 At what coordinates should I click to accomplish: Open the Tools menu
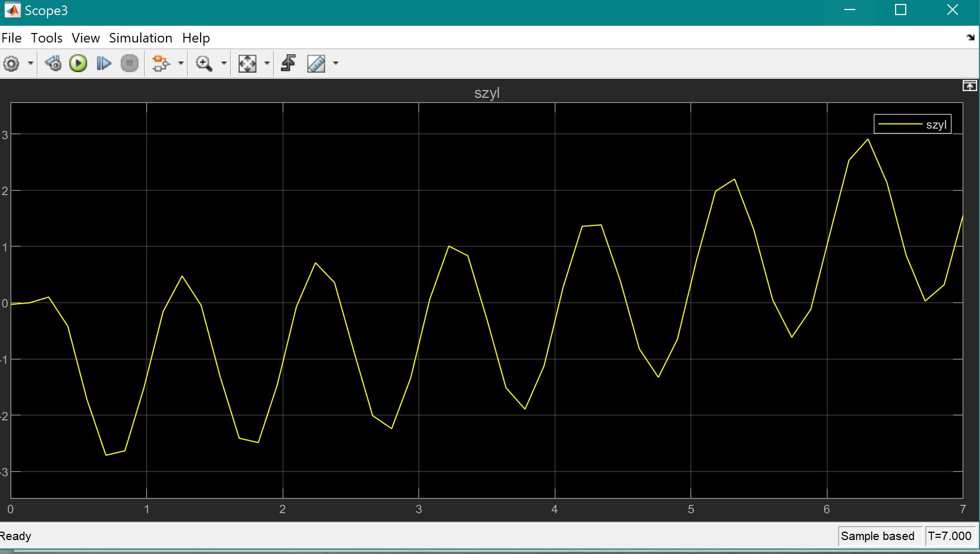click(x=46, y=38)
